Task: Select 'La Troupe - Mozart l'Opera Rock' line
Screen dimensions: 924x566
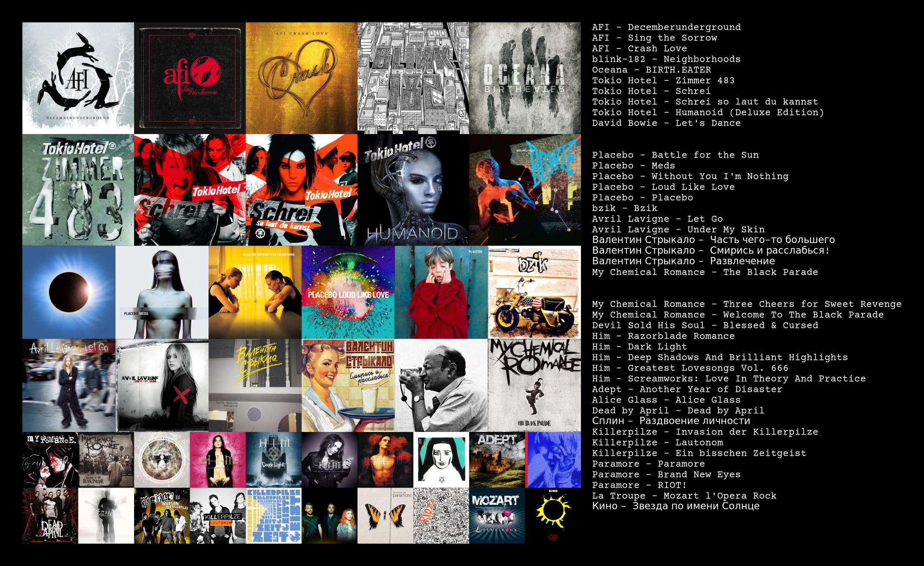Action: pos(684,495)
